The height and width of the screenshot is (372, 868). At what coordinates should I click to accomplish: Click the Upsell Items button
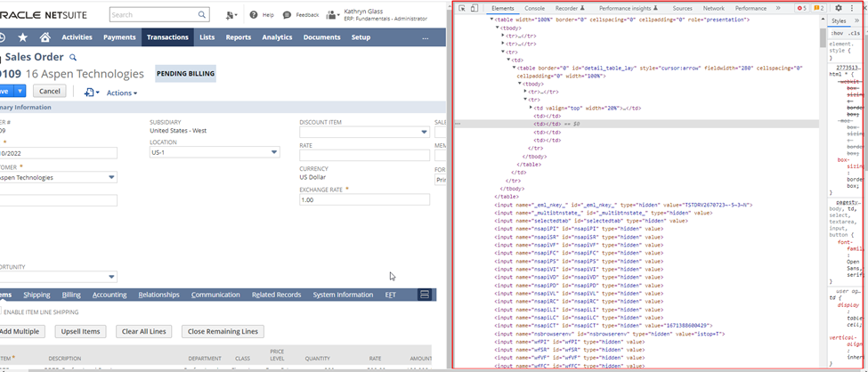click(x=80, y=332)
